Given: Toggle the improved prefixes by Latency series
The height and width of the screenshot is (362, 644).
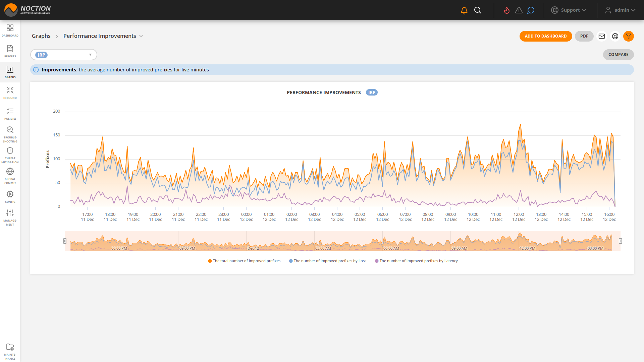Looking at the screenshot, I should [416, 260].
